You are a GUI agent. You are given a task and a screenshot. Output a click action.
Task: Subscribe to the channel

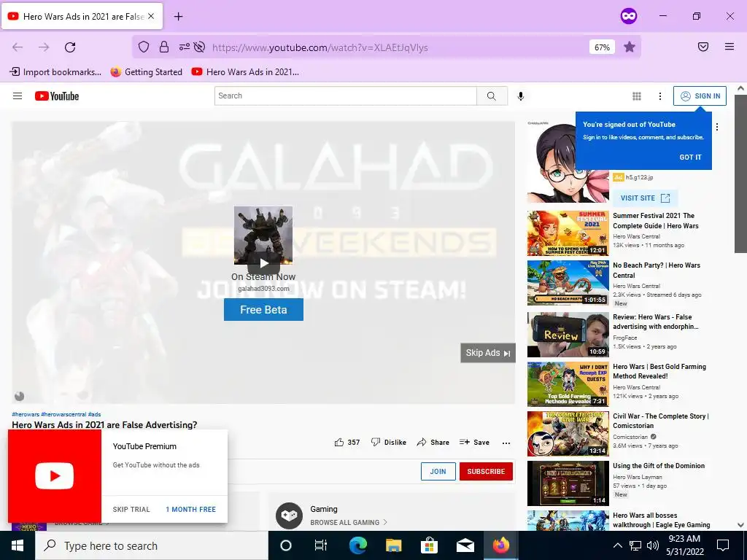point(486,472)
